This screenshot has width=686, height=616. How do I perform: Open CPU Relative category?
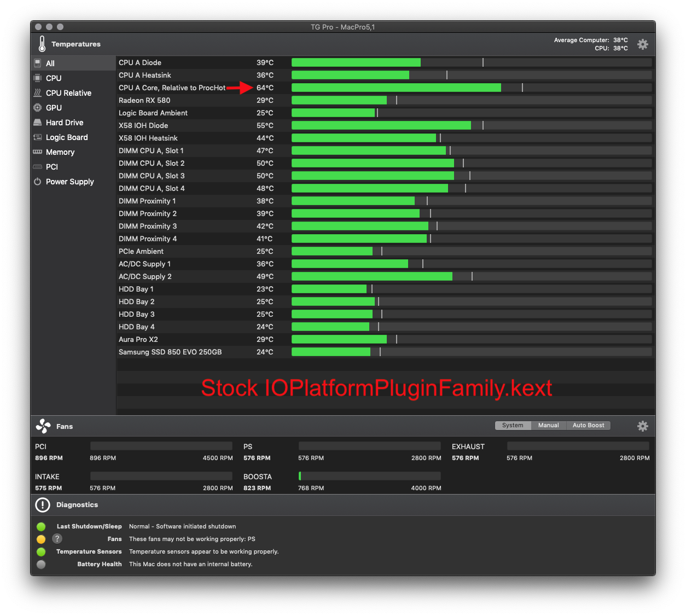point(73,92)
